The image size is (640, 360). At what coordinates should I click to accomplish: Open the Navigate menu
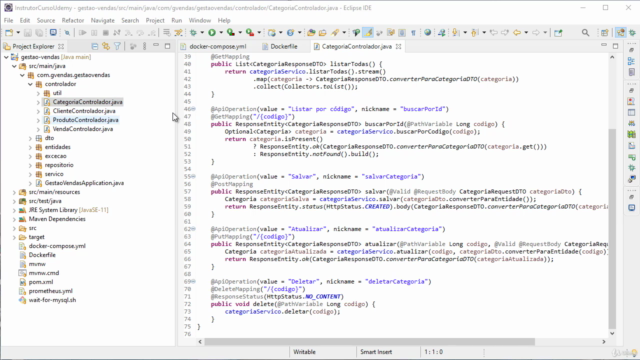[102, 20]
